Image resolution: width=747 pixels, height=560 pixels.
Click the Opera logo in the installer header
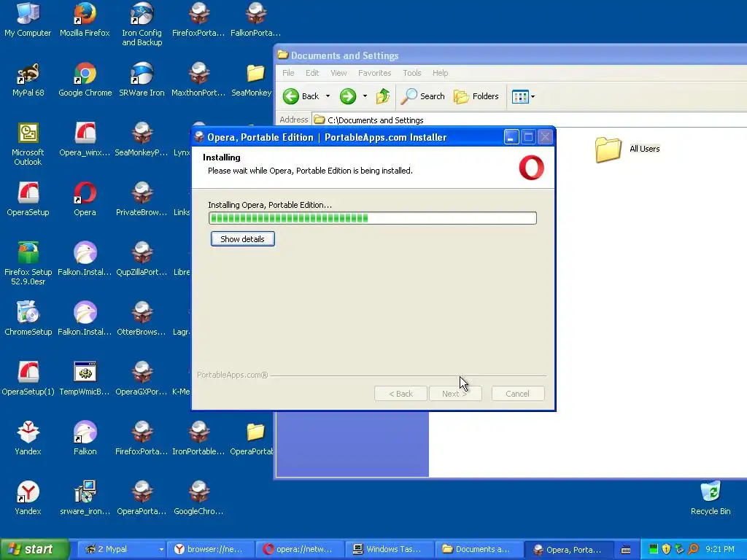point(531,168)
